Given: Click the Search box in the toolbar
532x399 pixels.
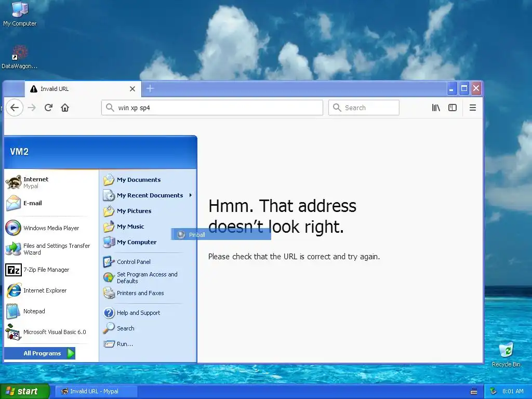Looking at the screenshot, I should click(364, 108).
